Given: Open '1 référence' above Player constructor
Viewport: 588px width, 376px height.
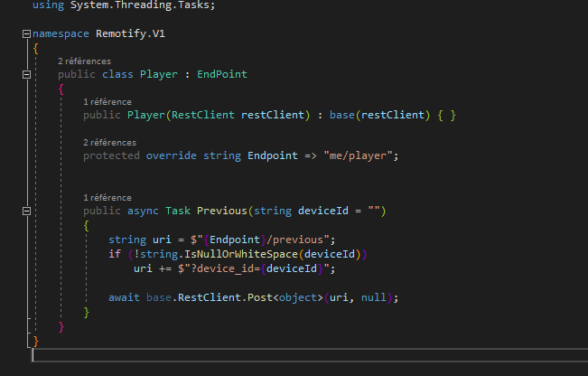Looking at the screenshot, I should (x=107, y=102).
